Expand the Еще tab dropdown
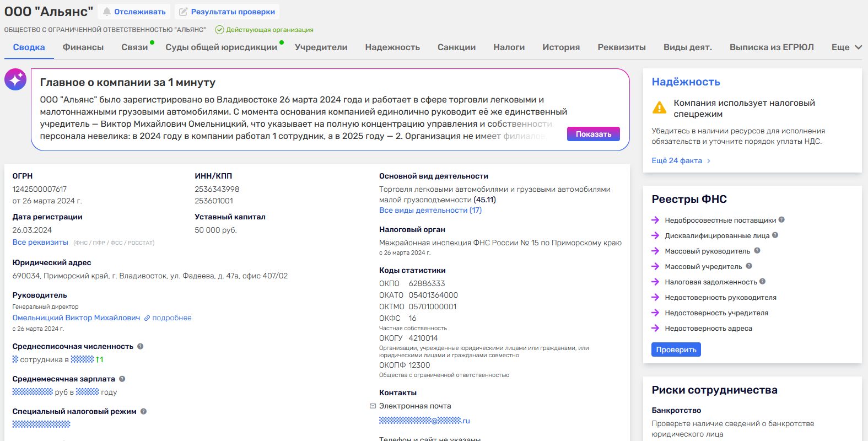 [847, 47]
